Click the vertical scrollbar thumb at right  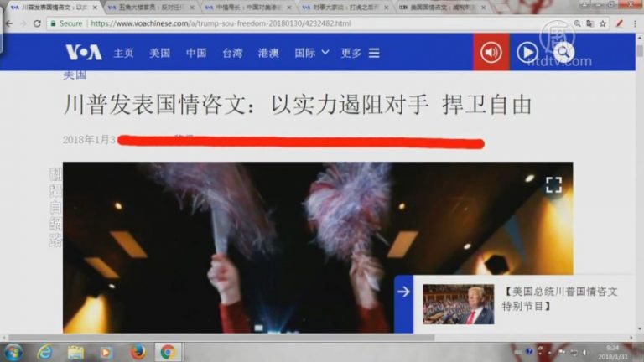(x=640, y=51)
